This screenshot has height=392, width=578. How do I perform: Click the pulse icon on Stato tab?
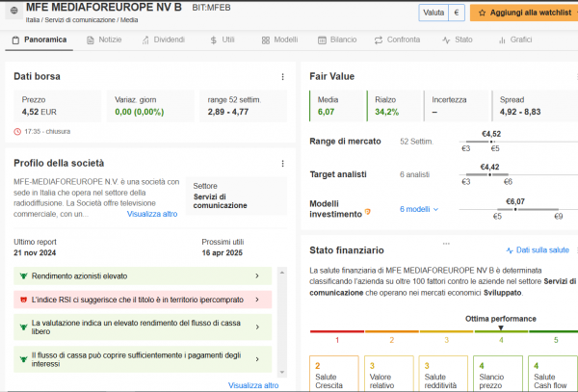[x=446, y=40]
